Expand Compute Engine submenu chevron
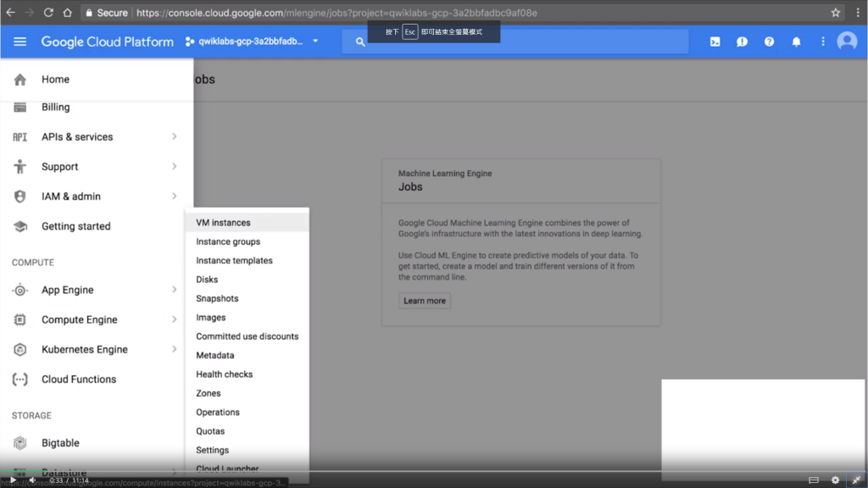868x488 pixels. coord(175,319)
